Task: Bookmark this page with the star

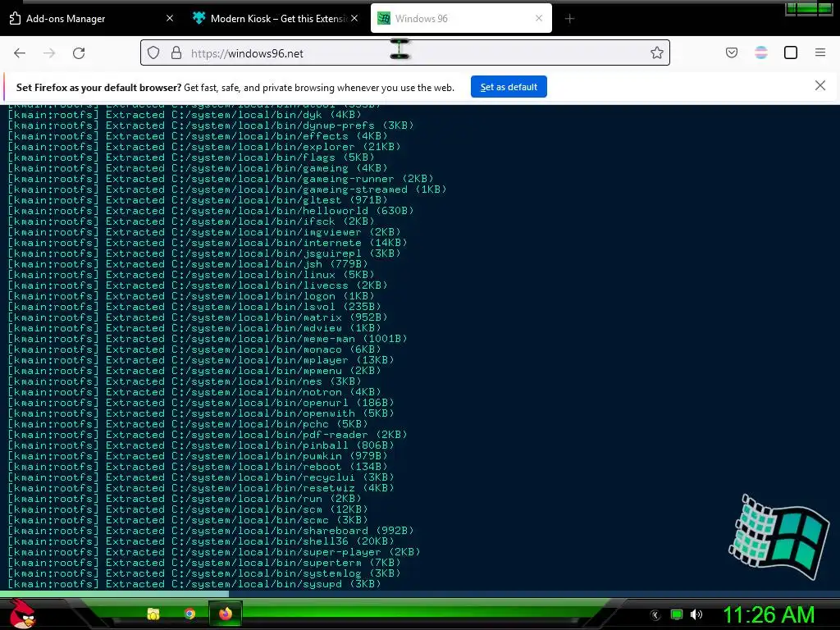Action: pos(657,52)
